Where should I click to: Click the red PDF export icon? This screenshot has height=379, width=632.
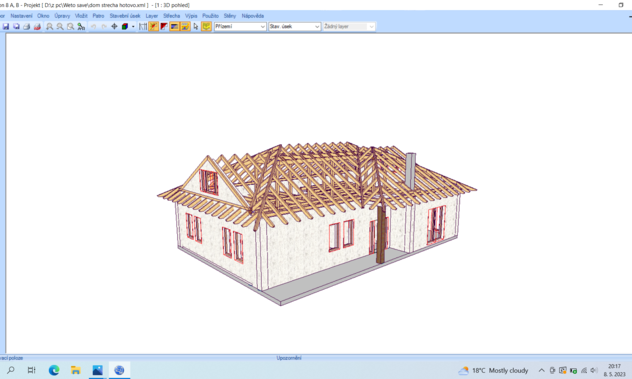tap(37, 27)
